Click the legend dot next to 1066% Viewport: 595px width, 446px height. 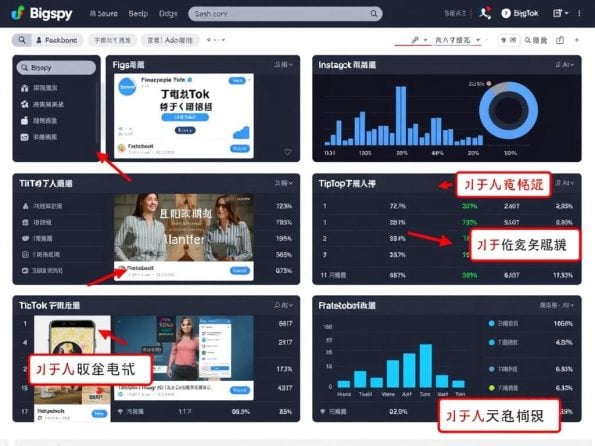point(491,323)
